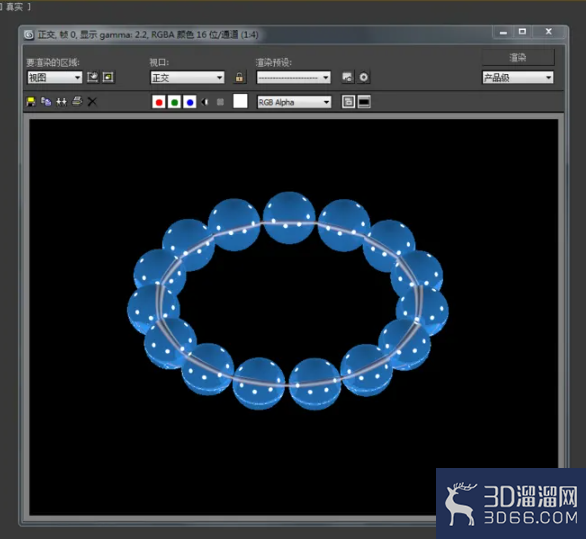Click the rendered bracelet image
Viewport: 586px width, 539px height.
pos(288,301)
